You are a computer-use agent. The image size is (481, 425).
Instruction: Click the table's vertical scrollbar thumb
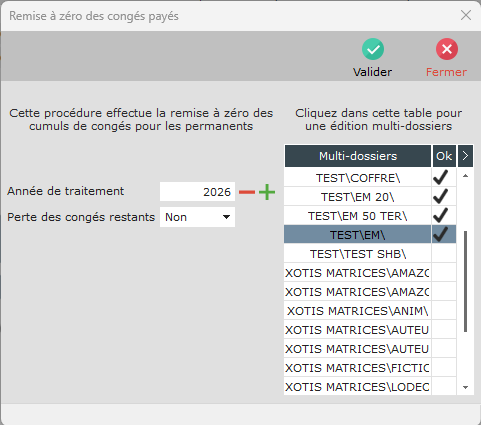pyautogui.click(x=465, y=281)
